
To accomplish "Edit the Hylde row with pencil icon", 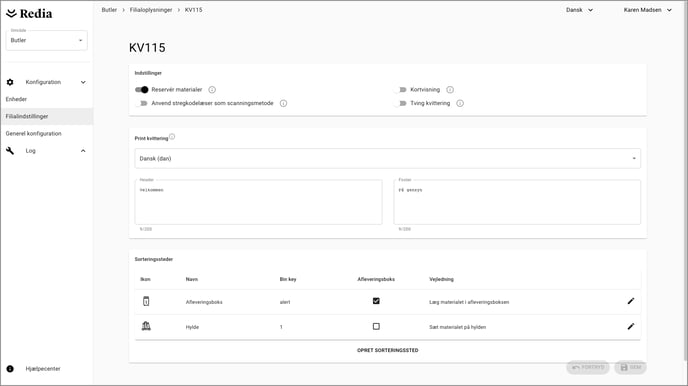I will tap(631, 326).
